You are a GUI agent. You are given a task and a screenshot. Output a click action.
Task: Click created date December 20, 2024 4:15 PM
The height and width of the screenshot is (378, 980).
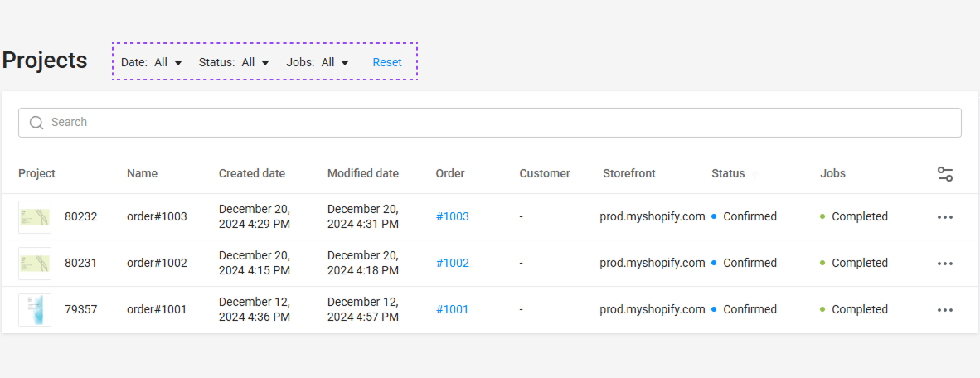(255, 263)
